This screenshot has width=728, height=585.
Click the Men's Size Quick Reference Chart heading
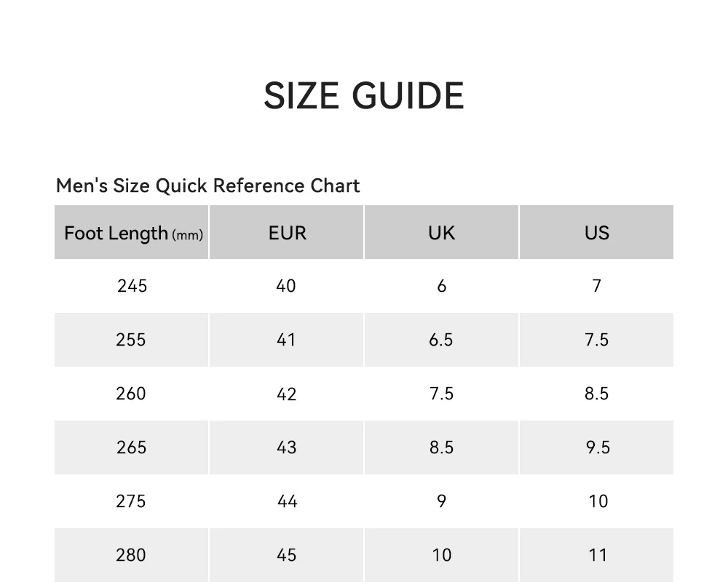207,186
